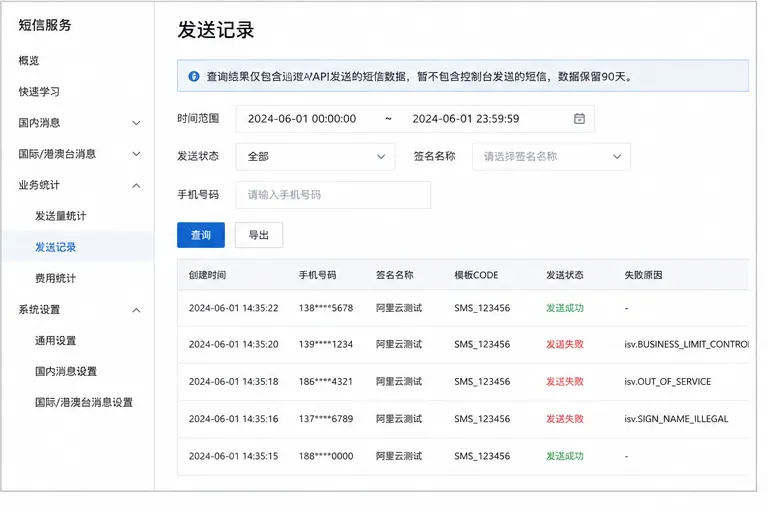Viewport: 768px width, 512px height.
Task: Click phone number 186****4321
Action: click(326, 382)
